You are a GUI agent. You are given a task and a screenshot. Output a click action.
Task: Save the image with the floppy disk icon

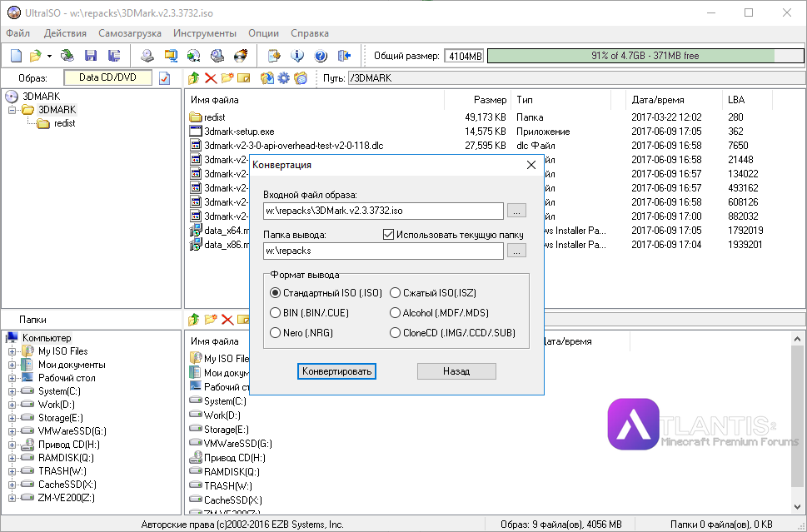(91, 56)
